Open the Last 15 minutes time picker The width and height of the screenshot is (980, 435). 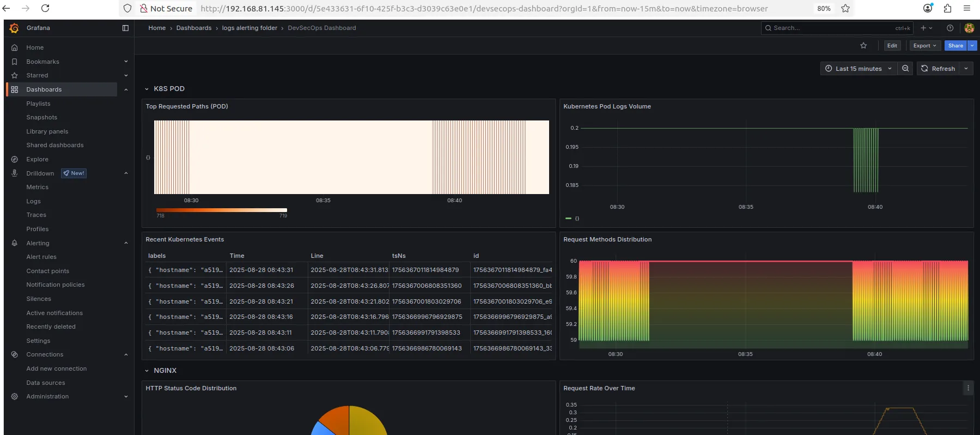tap(859, 69)
